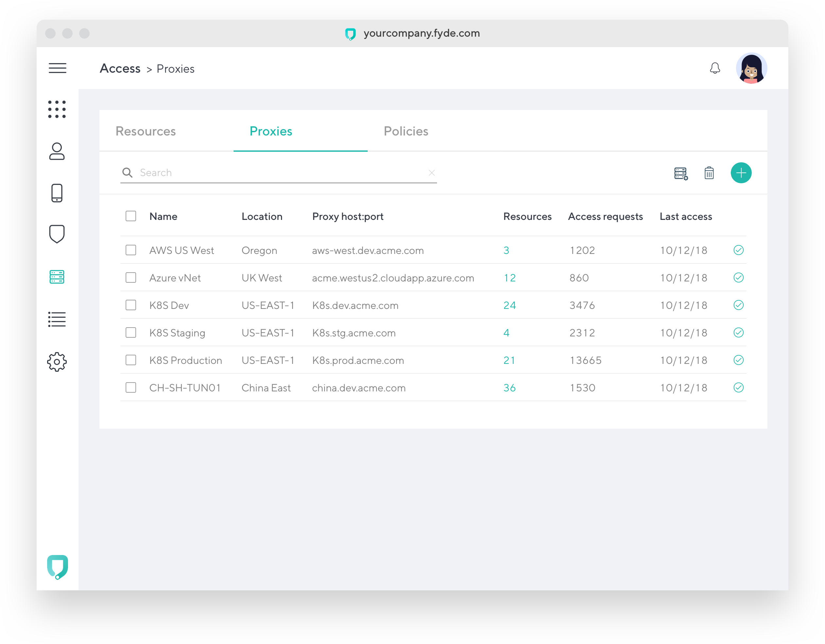825x644 pixels.
Task: Select the AWS US West proxy name
Action: click(x=181, y=251)
